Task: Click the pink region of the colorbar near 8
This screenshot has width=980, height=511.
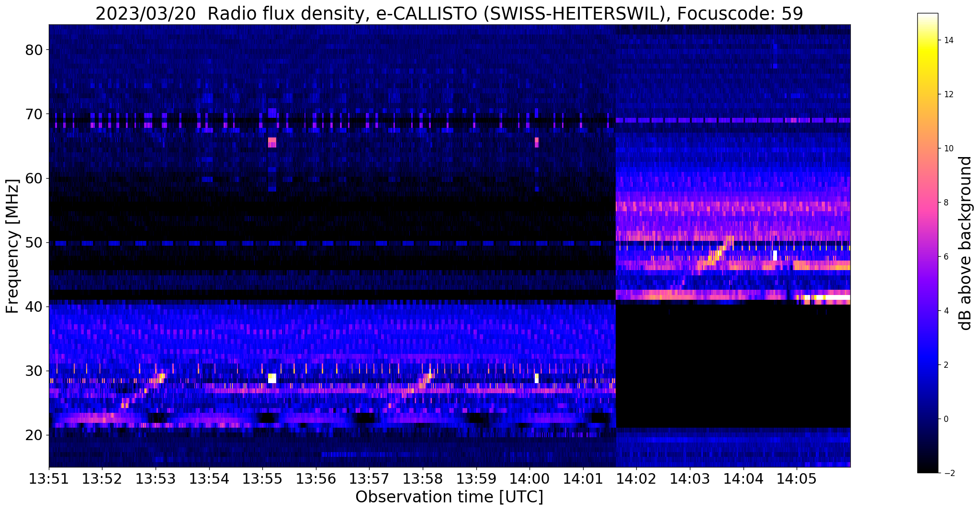Action: coord(927,203)
